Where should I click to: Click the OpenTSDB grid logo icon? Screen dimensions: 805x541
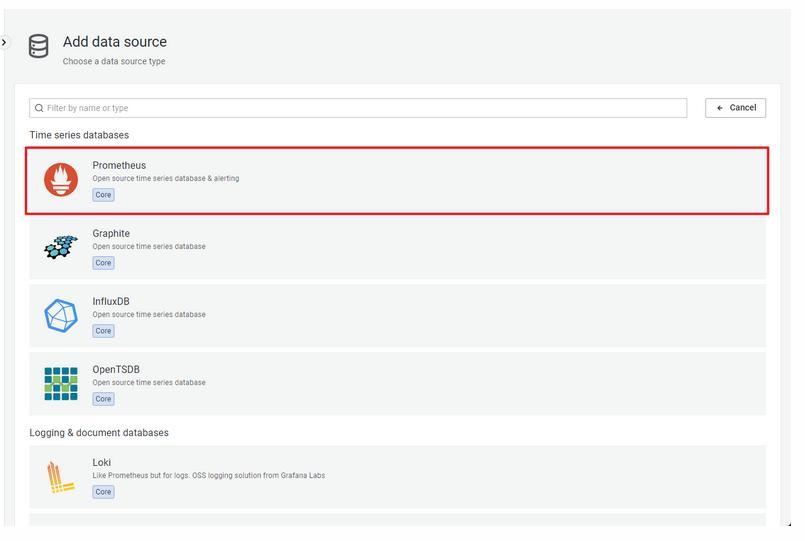tap(61, 383)
